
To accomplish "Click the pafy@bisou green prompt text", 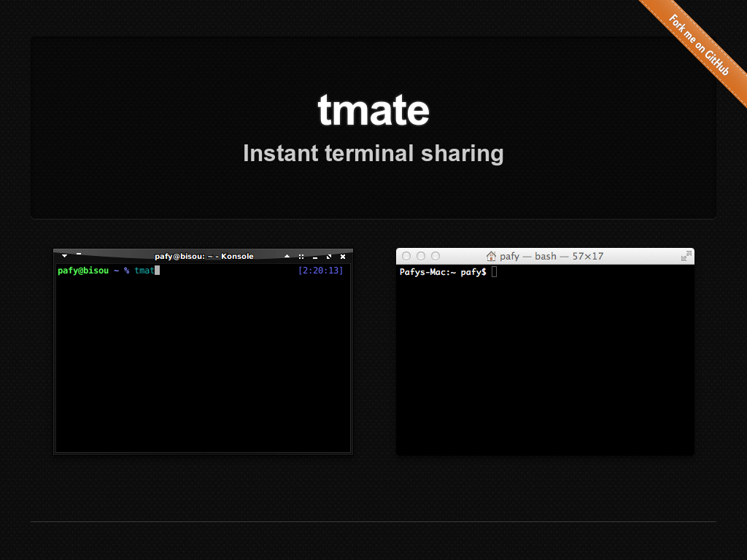I will [x=83, y=271].
